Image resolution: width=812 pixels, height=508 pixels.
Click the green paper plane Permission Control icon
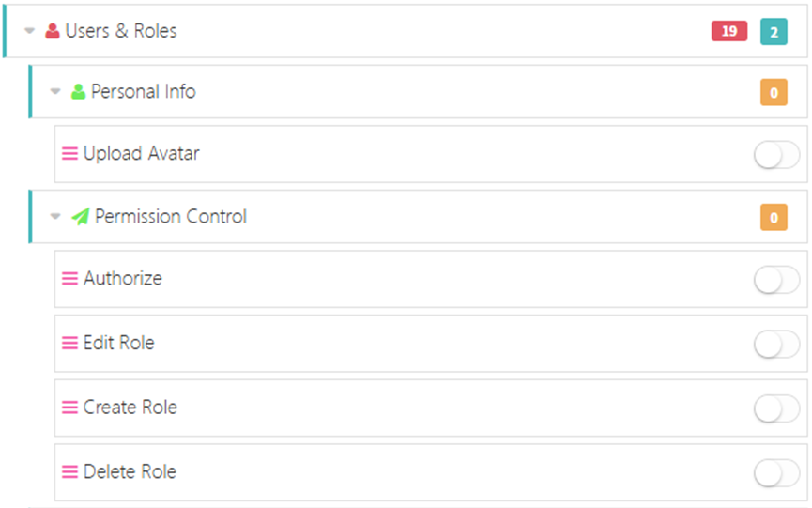(81, 217)
